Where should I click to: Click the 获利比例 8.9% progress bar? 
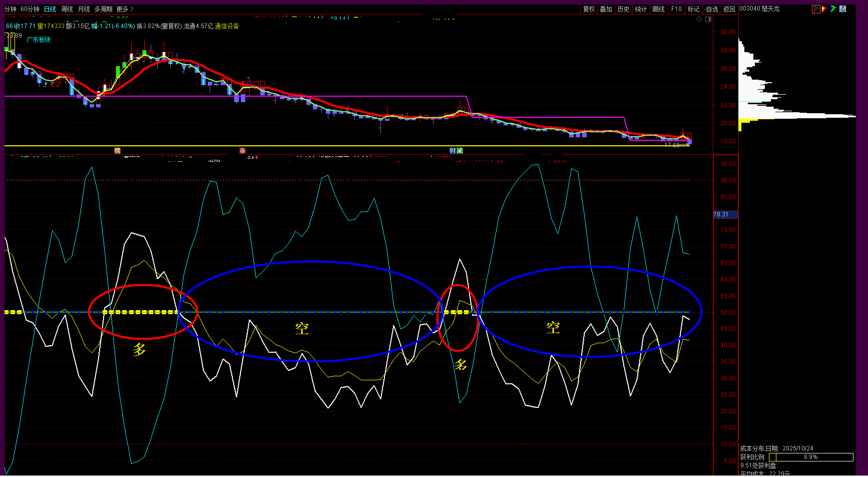[811, 457]
